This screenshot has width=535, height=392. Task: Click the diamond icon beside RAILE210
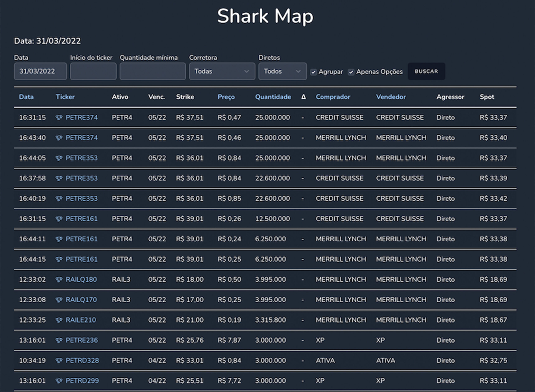coord(59,320)
